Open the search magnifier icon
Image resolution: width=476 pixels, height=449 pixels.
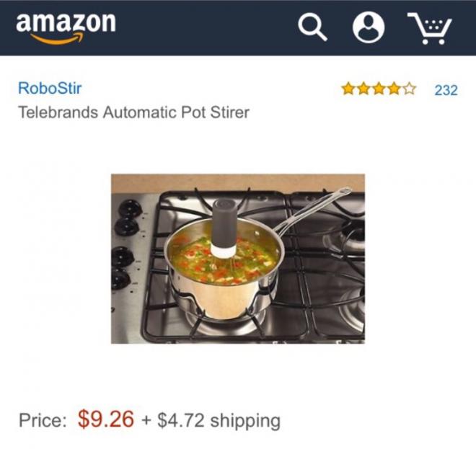(x=312, y=27)
